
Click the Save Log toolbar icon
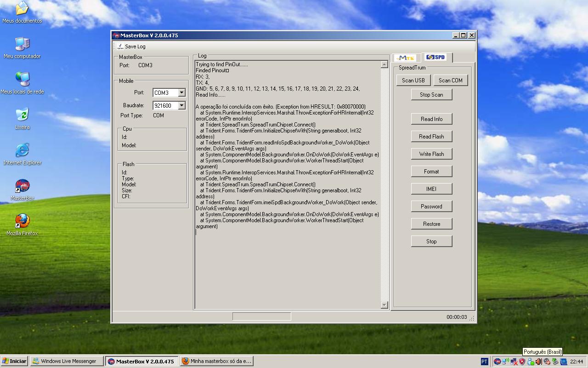(120, 46)
